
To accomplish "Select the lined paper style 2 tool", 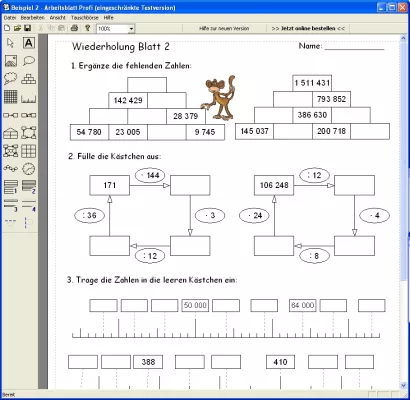I will [29, 187].
